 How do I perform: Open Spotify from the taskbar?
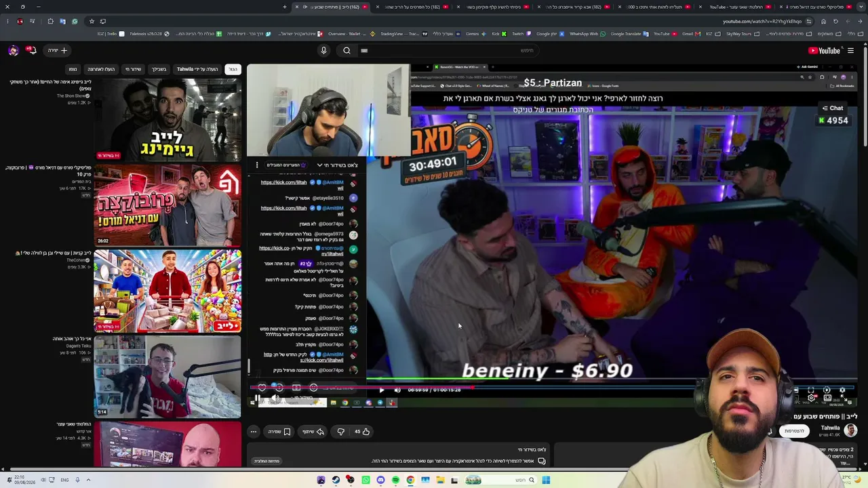pyautogui.click(x=395, y=480)
